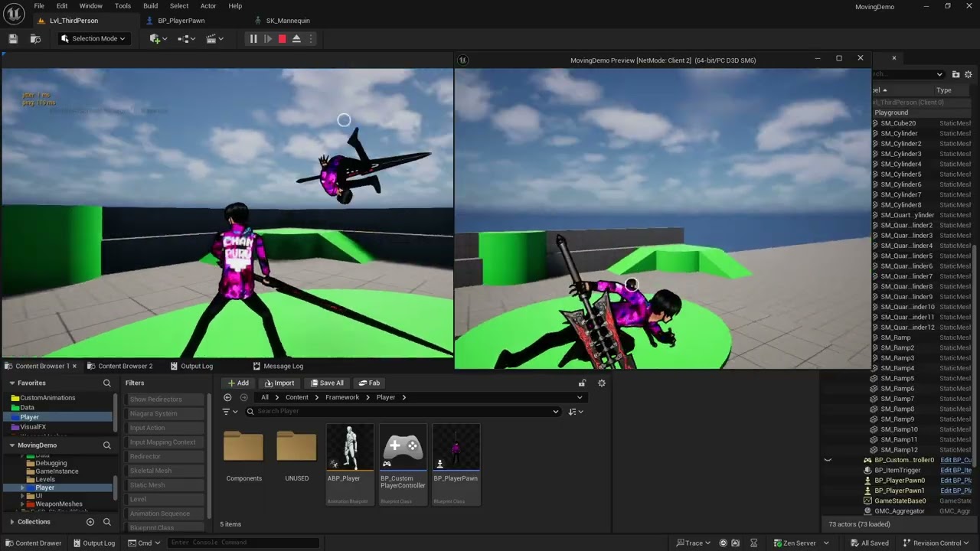Click Content in the breadcrumb path
This screenshot has height=551, width=980.
[x=297, y=397]
